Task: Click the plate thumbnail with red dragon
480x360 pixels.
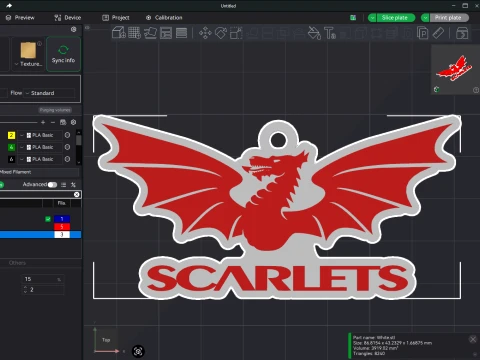Action: point(455,70)
